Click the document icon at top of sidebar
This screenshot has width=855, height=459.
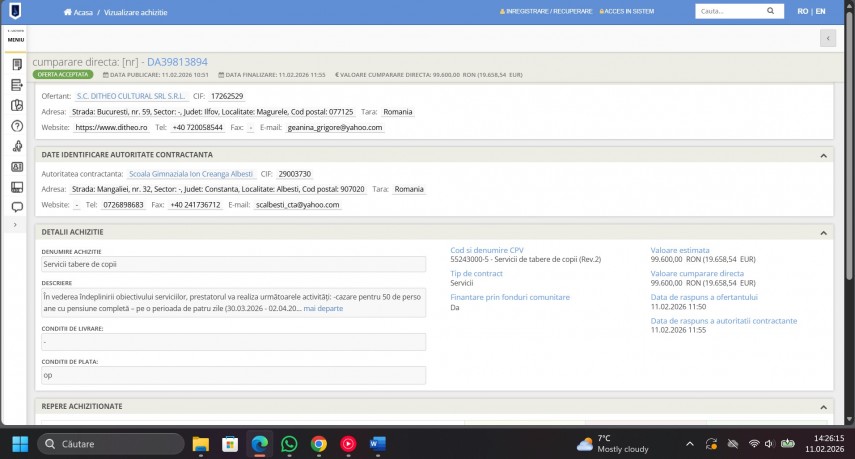click(16, 65)
